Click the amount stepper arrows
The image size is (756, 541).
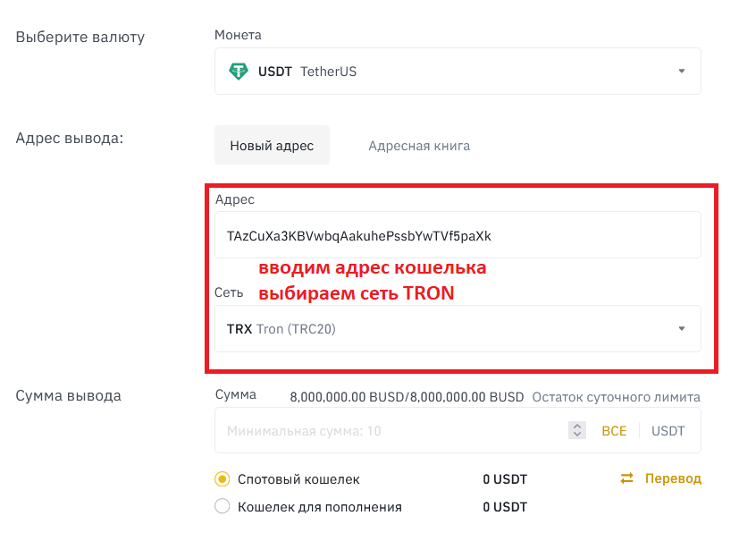pyautogui.click(x=576, y=431)
